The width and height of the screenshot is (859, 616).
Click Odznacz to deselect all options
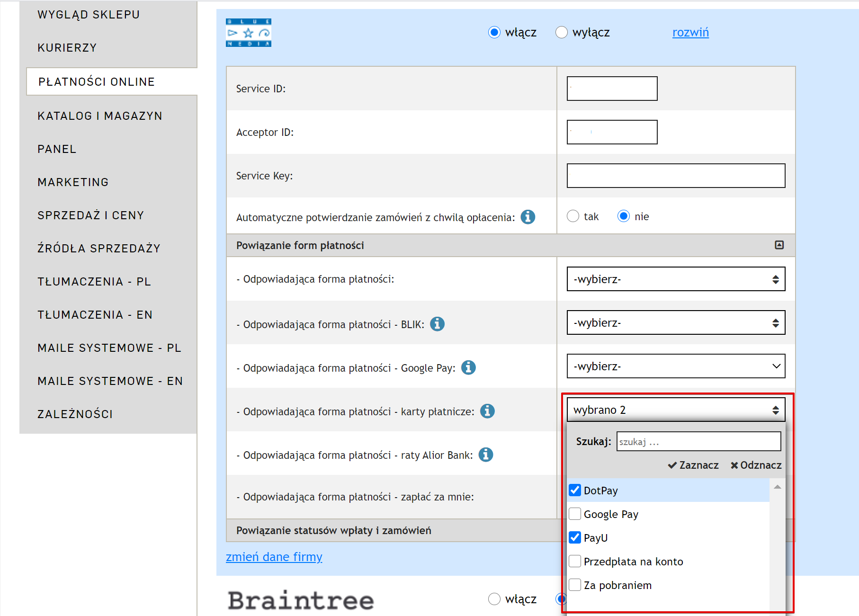(756, 465)
